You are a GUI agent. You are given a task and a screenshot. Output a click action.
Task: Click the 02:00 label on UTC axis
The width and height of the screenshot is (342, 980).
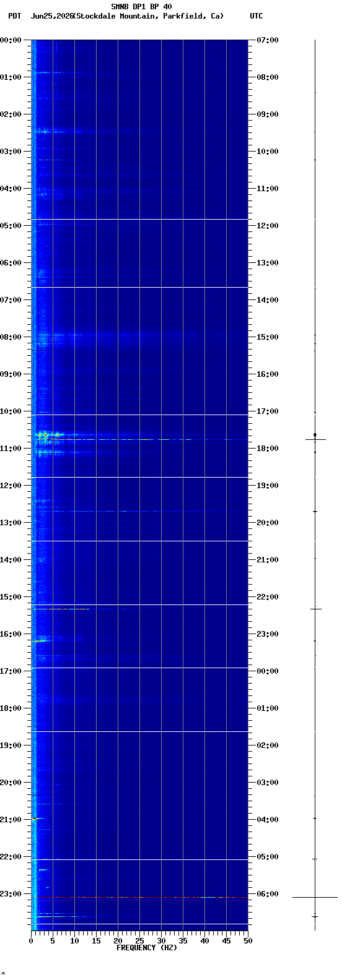268,746
